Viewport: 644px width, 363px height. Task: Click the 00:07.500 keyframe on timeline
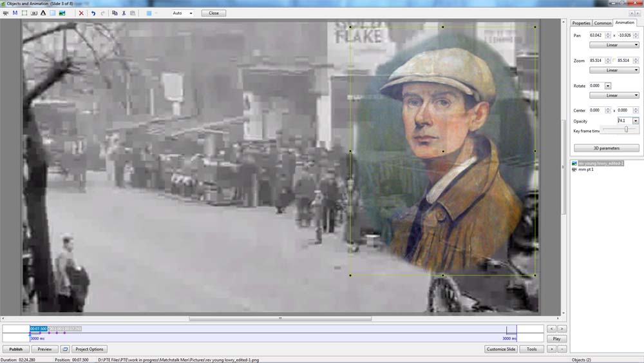[38, 329]
